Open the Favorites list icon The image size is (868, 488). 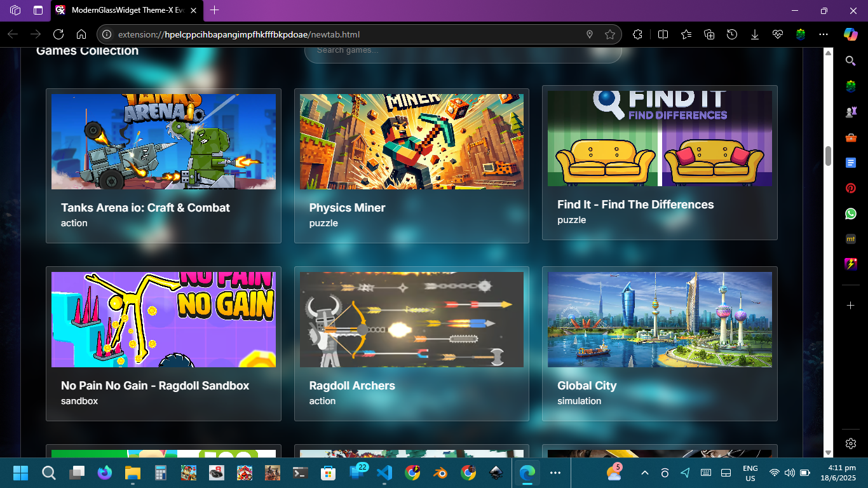pyautogui.click(x=686, y=34)
